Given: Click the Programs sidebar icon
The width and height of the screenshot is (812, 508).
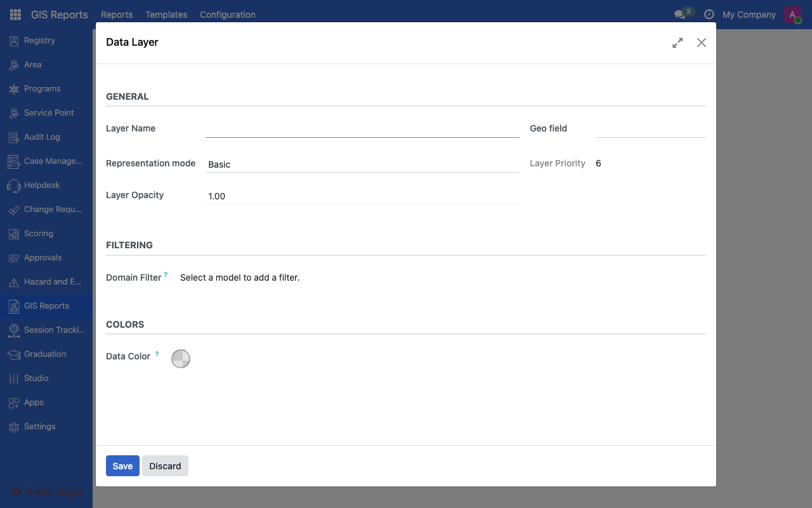Looking at the screenshot, I should point(14,89).
